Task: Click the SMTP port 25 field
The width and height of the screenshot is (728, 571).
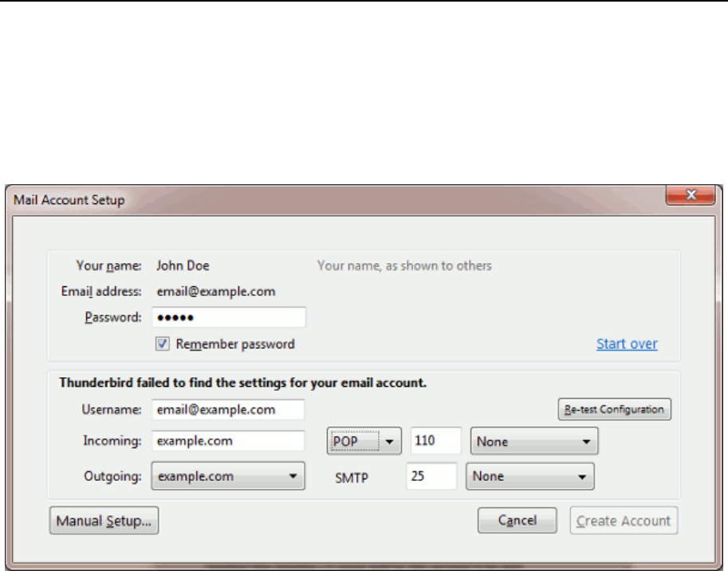Action: 431,476
